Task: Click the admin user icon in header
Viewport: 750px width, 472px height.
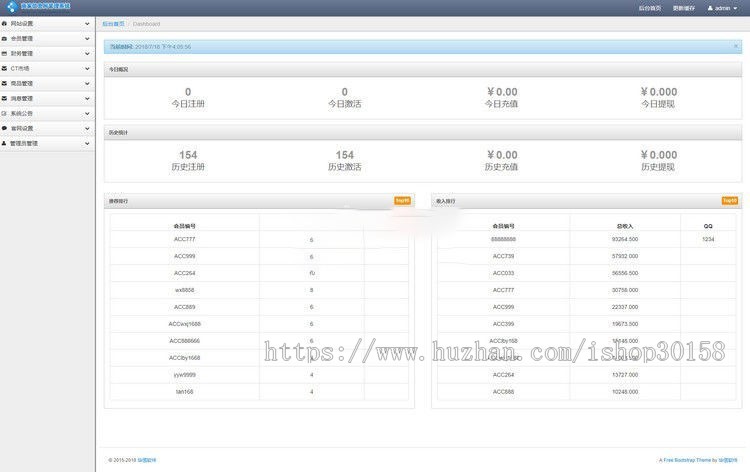Action: click(x=709, y=8)
